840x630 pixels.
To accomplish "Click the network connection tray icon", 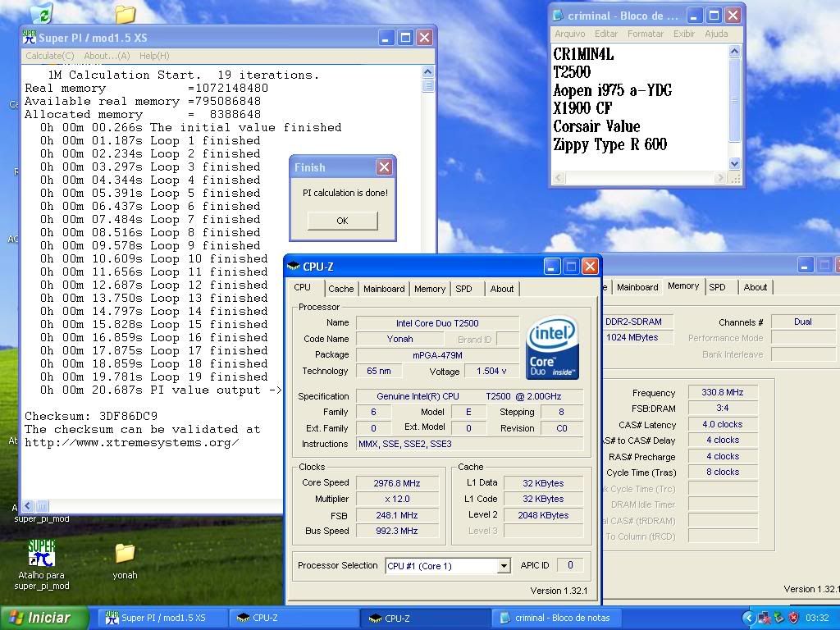I will pyautogui.click(x=764, y=618).
